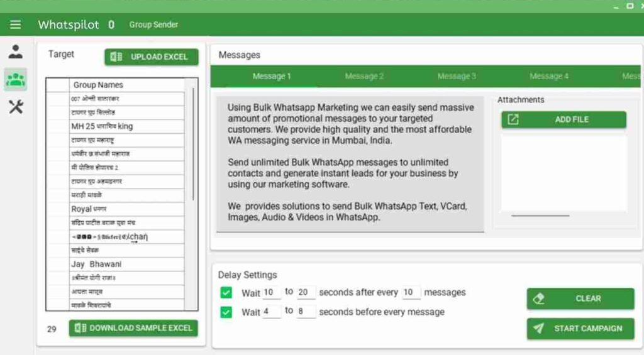Click the message text area

pyautogui.click(x=350, y=163)
